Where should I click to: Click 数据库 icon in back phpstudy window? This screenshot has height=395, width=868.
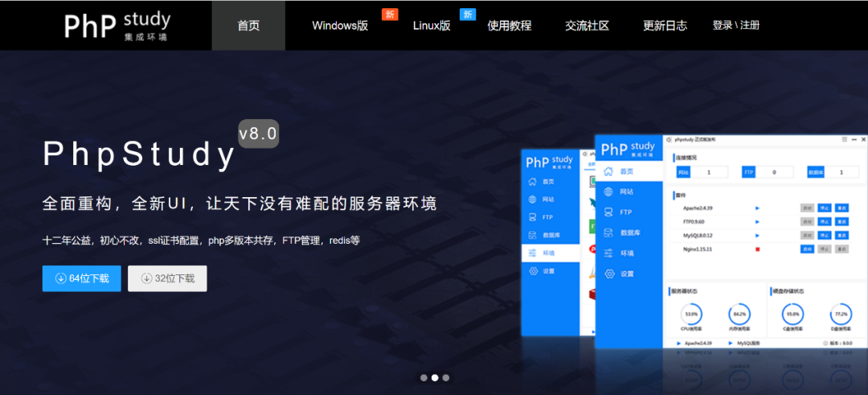(533, 235)
